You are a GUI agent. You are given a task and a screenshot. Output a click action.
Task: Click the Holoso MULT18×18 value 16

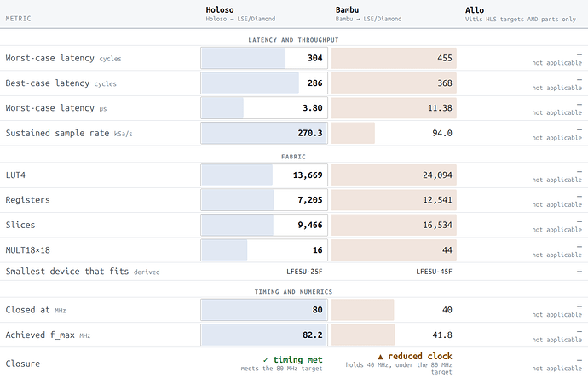pos(317,250)
